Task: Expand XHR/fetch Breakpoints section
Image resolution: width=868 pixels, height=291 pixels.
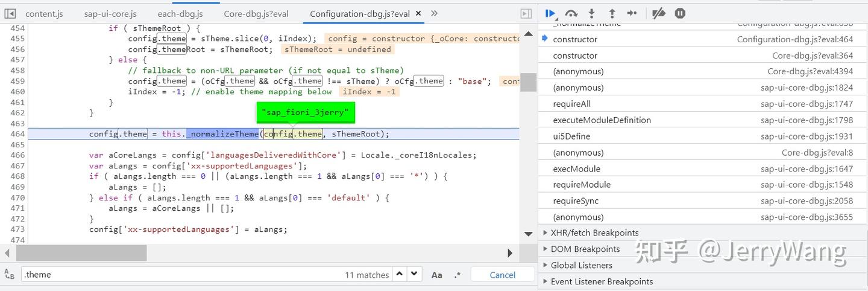Action: coord(703,233)
